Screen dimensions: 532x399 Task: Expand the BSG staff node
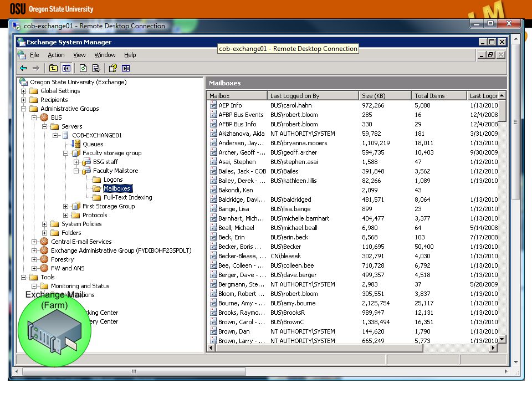coord(76,162)
